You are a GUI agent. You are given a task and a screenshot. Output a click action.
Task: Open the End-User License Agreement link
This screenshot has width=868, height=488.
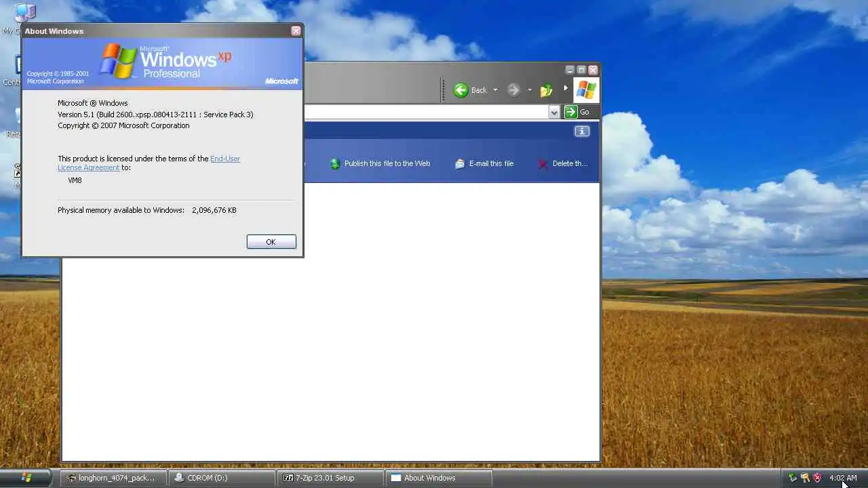149,163
